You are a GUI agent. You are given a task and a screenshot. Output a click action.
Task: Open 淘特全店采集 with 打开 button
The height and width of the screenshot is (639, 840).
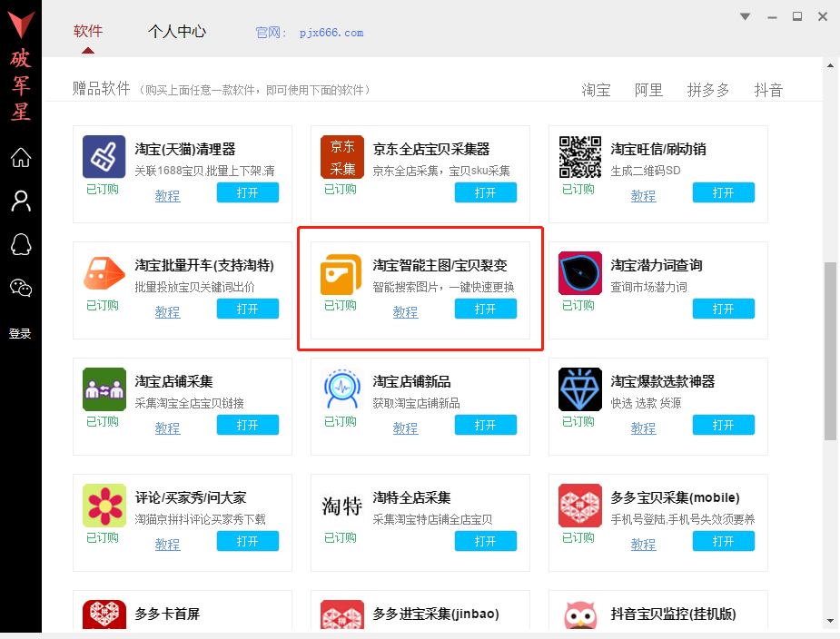(x=485, y=541)
